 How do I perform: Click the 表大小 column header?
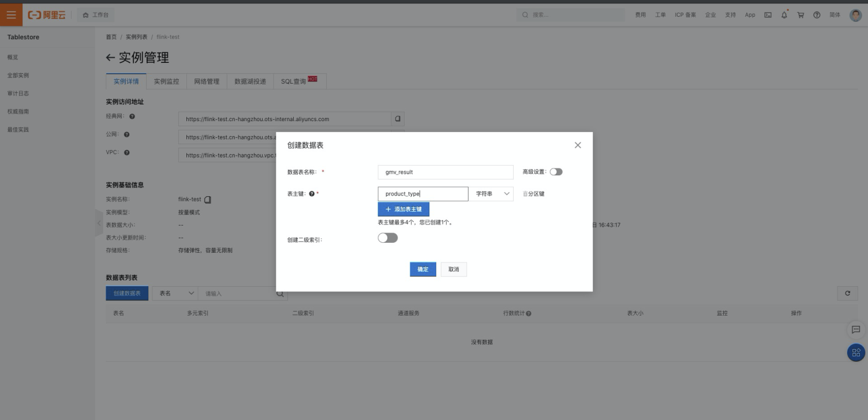pyautogui.click(x=635, y=313)
